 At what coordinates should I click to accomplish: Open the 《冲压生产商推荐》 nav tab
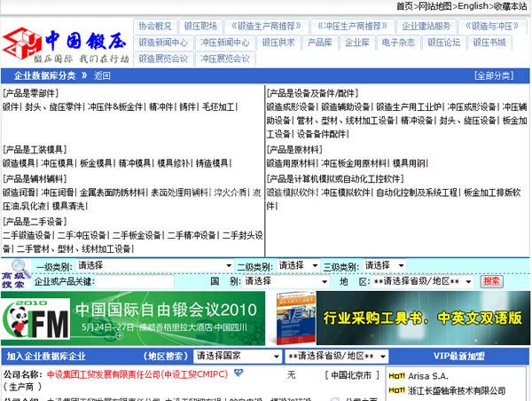coord(352,26)
